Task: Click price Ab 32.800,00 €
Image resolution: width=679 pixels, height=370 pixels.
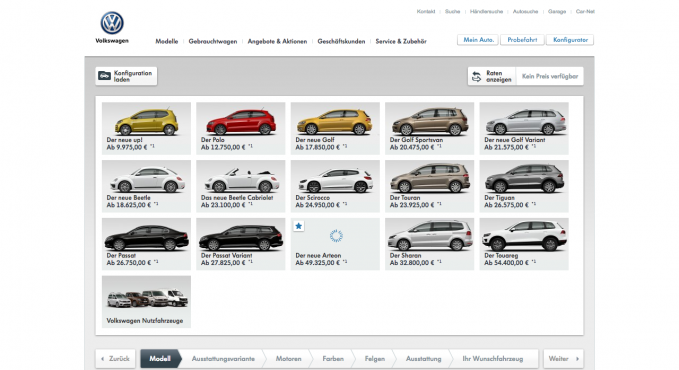Action: coord(412,263)
